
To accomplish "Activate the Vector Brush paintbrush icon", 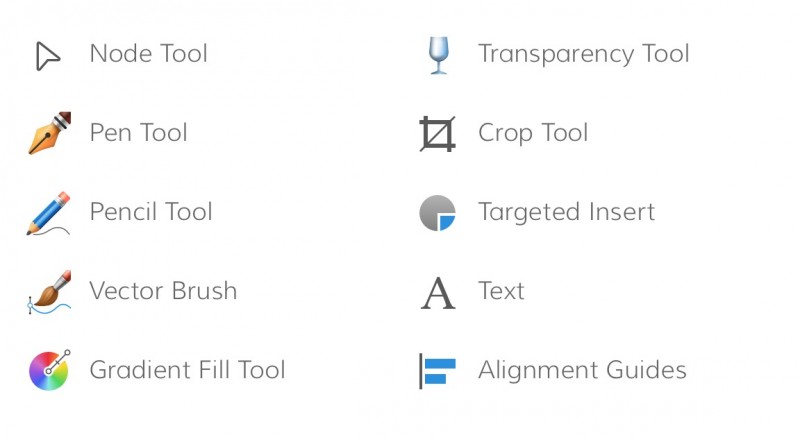I will 49,292.
